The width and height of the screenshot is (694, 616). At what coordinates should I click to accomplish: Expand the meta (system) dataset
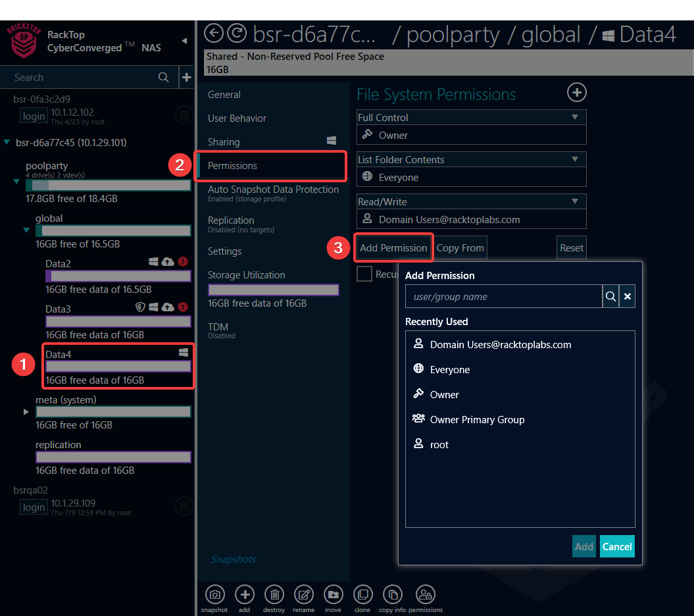(x=26, y=412)
